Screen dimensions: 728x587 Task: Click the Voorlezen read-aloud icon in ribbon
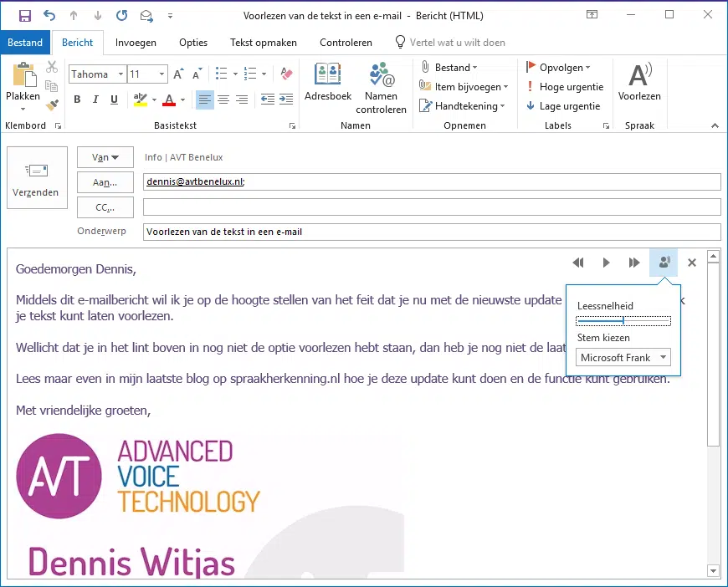click(x=639, y=76)
